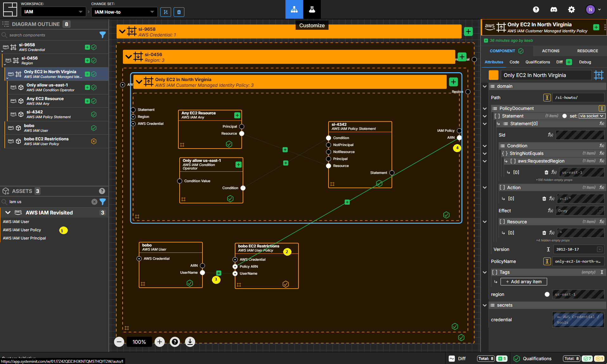Select the AWS IAM User Policy asset
The image size is (607, 364).
[x=22, y=230]
